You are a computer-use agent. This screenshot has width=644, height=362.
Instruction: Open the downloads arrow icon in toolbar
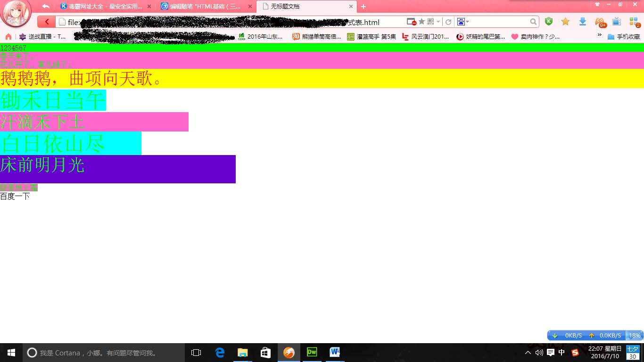(x=582, y=22)
